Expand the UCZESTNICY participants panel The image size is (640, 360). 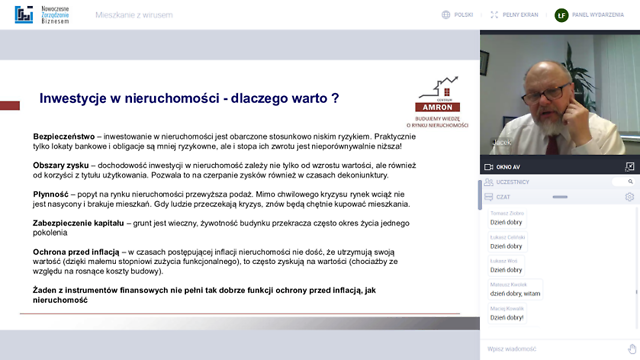[x=512, y=182]
